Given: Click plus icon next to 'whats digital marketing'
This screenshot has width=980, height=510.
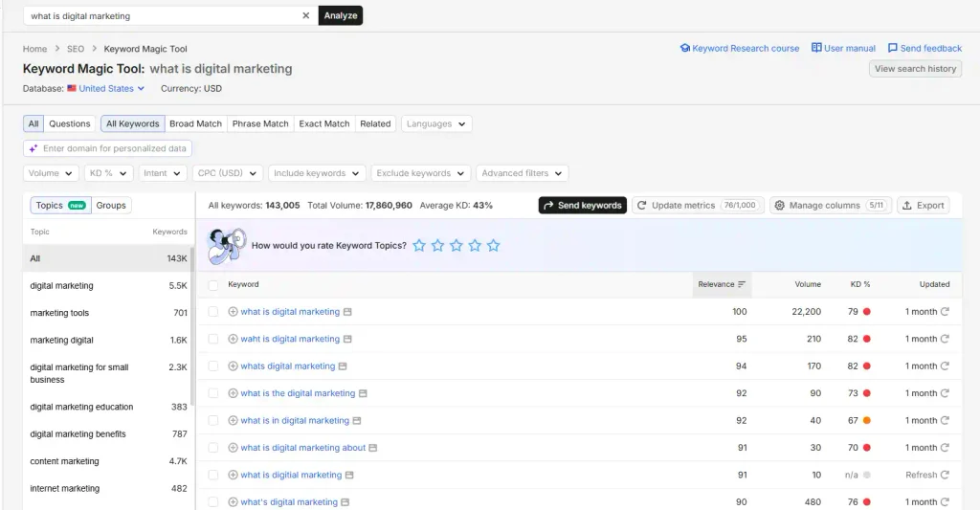Looking at the screenshot, I should point(233,366).
